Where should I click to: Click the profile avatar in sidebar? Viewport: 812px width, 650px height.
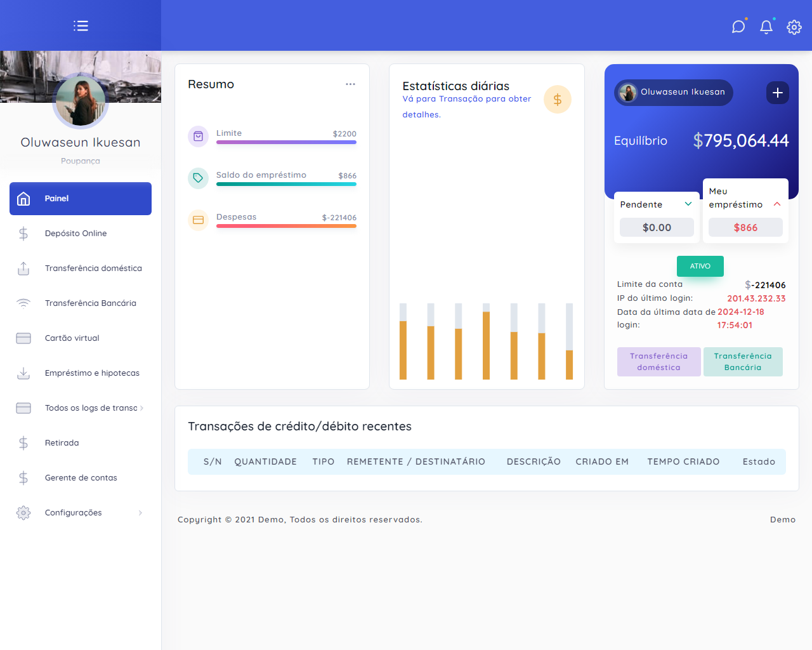81,102
